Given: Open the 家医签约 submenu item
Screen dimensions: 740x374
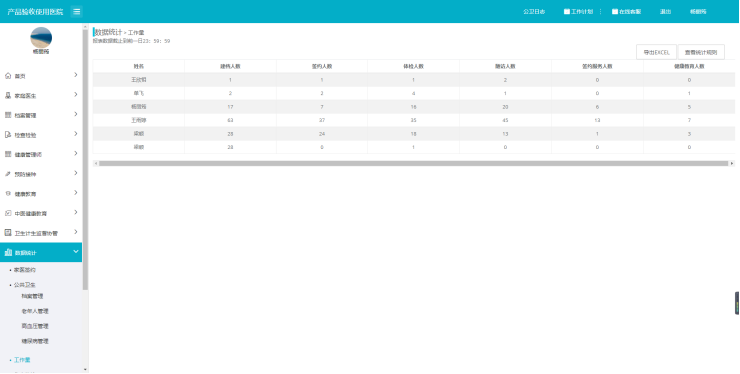Looking at the screenshot, I should (x=25, y=270).
